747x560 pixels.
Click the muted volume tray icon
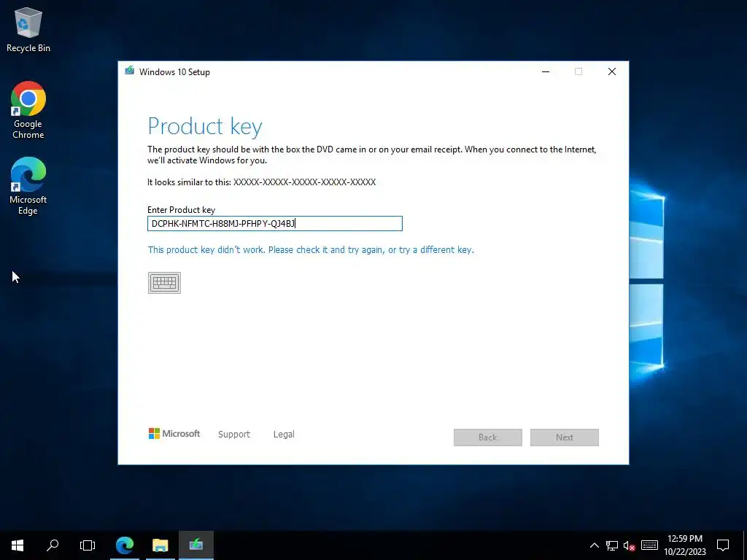[x=630, y=545]
